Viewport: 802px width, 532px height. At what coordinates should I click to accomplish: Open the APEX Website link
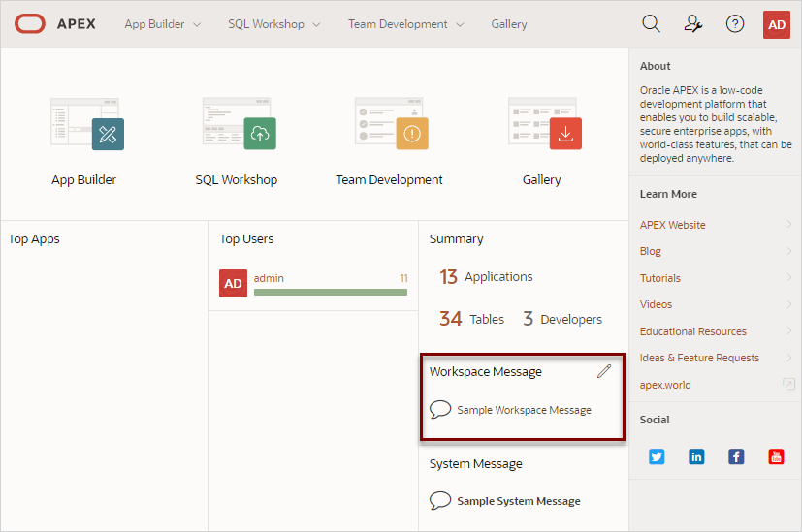click(672, 225)
